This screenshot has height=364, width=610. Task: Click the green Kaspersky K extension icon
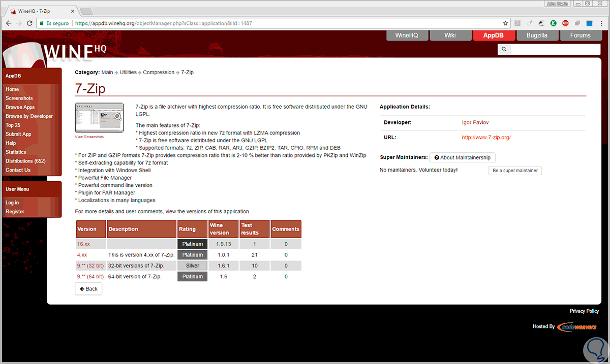(553, 23)
